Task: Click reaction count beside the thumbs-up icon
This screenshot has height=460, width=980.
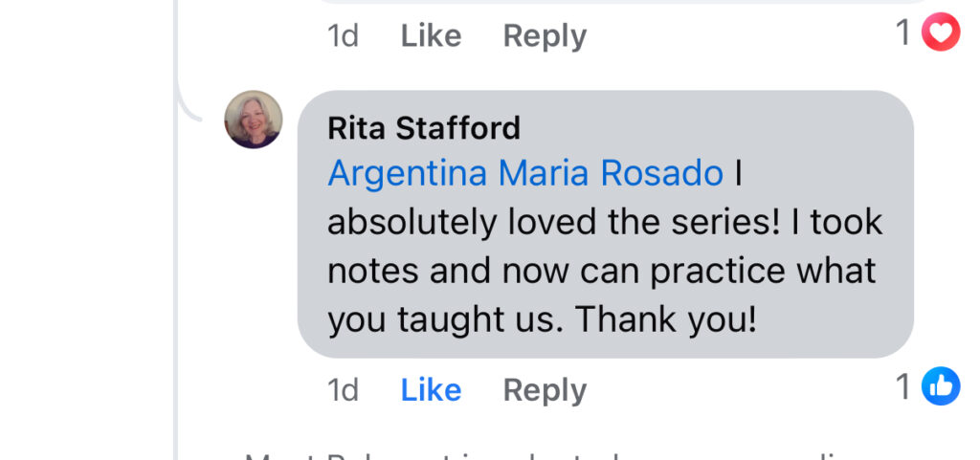Action: 903,386
